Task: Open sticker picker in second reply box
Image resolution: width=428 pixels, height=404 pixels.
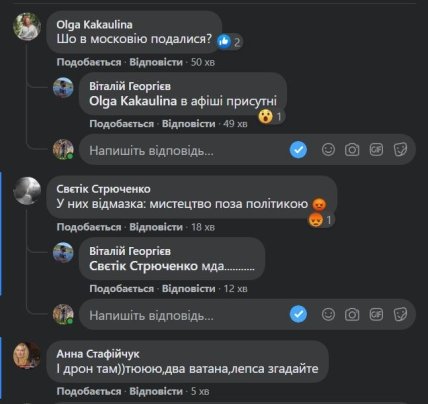Action: click(400, 314)
